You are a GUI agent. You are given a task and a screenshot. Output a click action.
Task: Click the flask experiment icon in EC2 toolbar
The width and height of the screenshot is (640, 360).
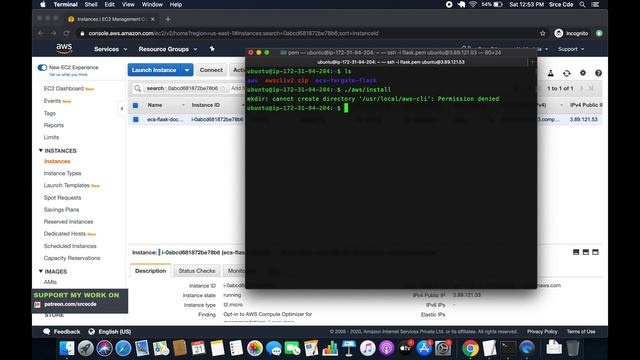[x=551, y=73]
